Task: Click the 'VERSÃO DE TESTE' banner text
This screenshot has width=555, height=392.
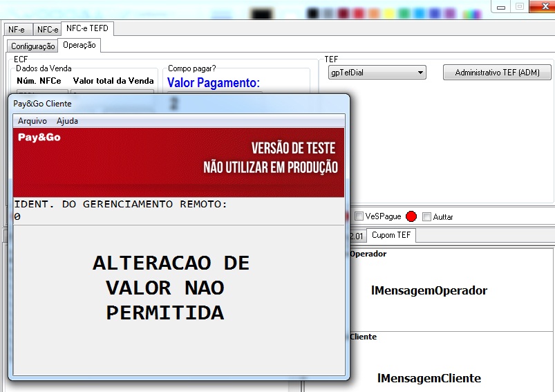Action: (294, 148)
